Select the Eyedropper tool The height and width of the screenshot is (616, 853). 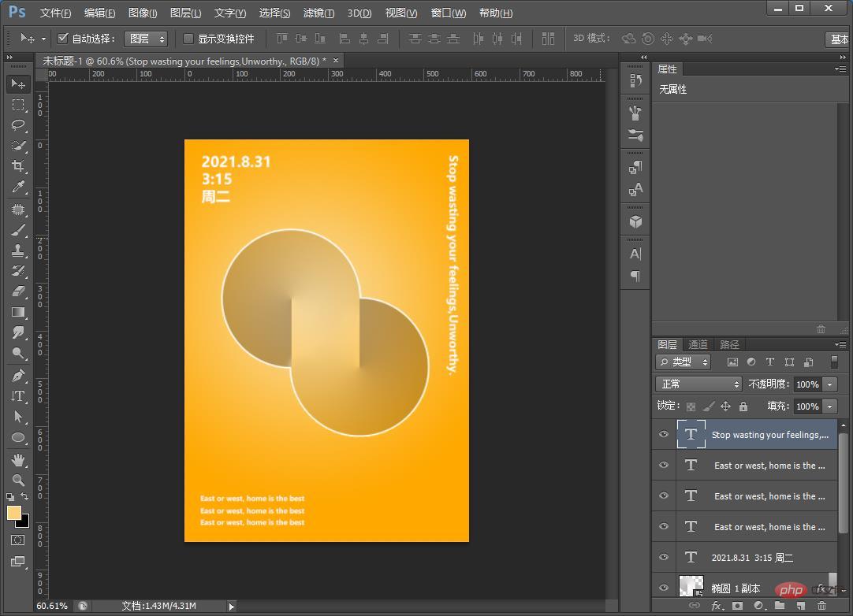(x=18, y=187)
